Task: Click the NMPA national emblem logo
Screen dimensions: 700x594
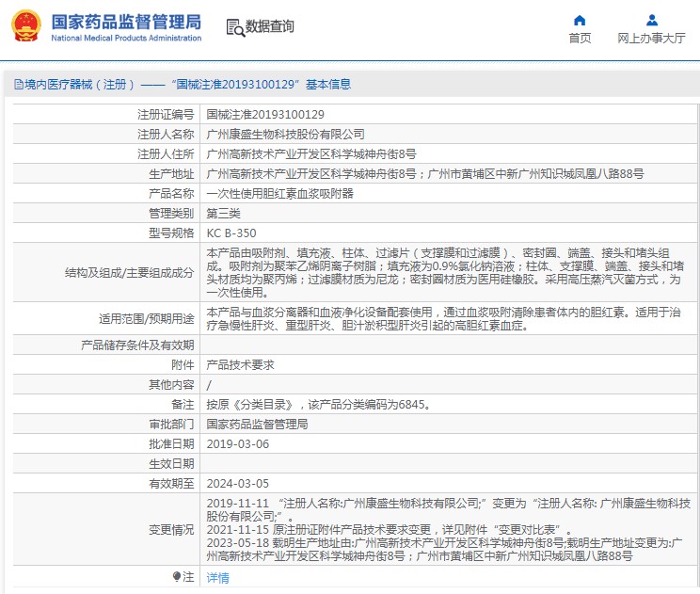Action: tap(26, 26)
